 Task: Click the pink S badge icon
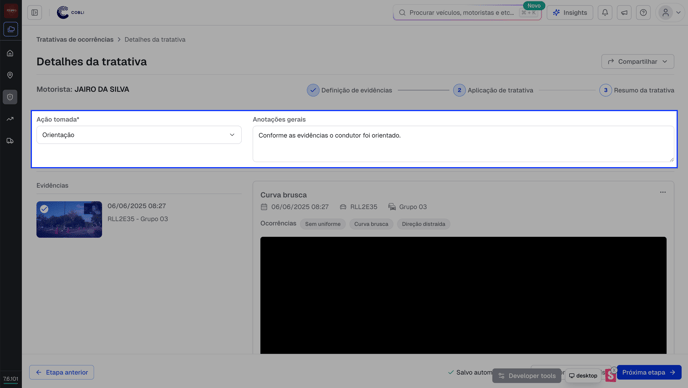[x=610, y=375]
